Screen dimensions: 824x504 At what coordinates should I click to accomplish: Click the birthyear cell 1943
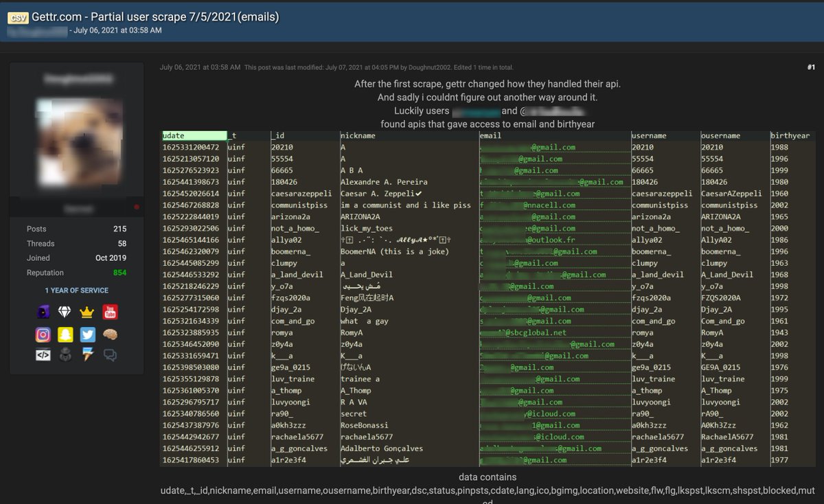tap(779, 332)
